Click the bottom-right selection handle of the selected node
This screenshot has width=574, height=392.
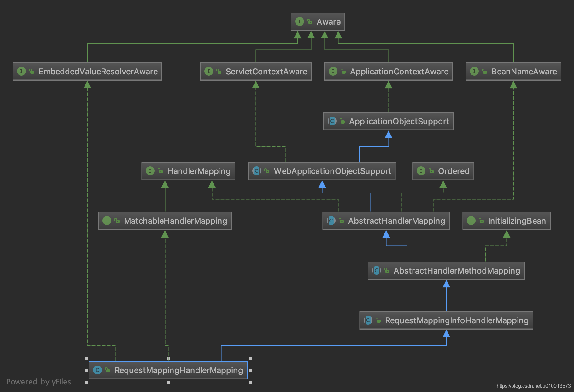250,382
